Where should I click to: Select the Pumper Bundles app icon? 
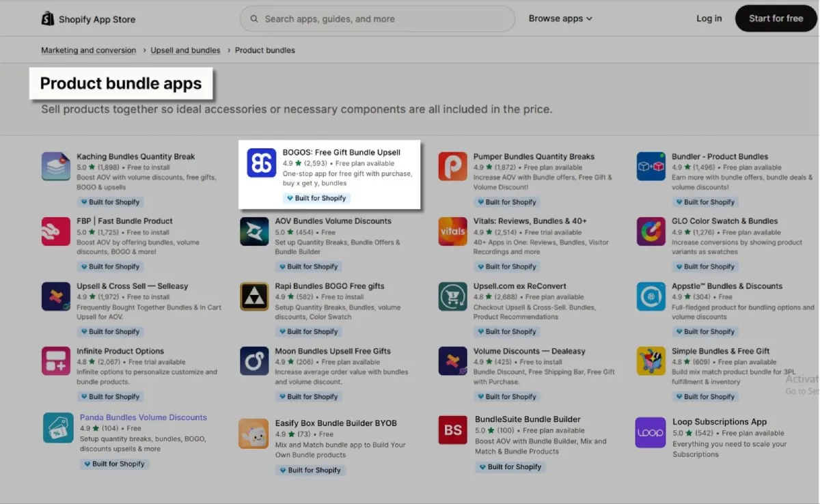tap(452, 167)
